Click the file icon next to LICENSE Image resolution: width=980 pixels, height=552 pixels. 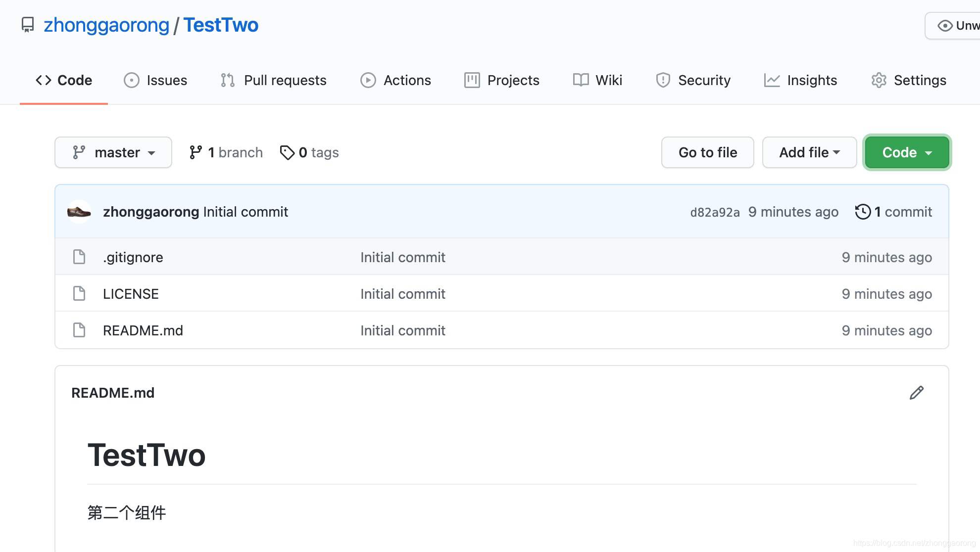point(79,294)
